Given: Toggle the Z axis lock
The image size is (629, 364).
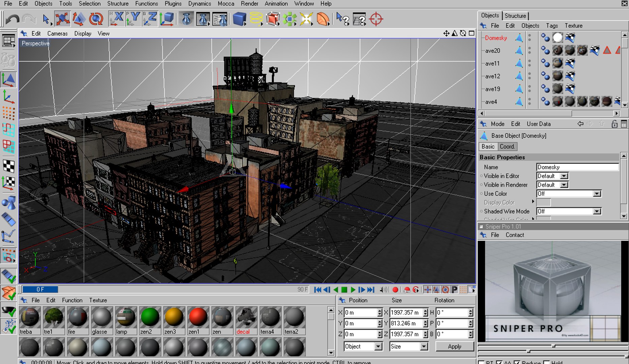Looking at the screenshot, I should click(x=150, y=19).
